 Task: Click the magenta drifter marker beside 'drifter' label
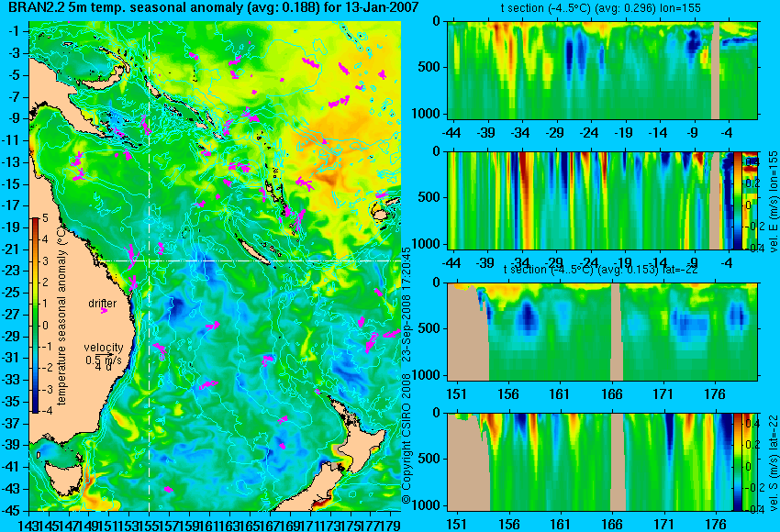[x=104, y=311]
